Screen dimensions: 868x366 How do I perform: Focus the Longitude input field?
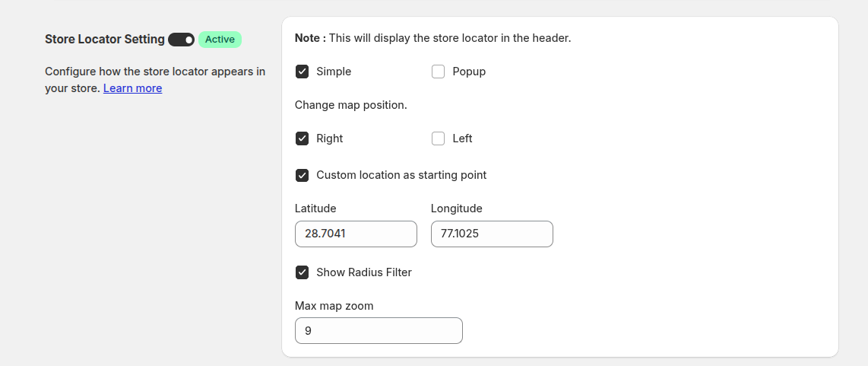pos(492,234)
